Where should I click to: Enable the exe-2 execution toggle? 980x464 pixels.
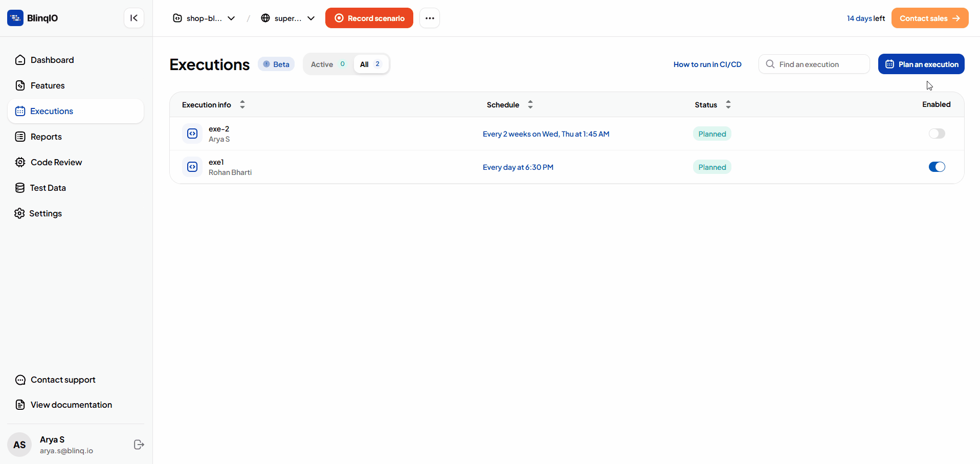[937, 134]
